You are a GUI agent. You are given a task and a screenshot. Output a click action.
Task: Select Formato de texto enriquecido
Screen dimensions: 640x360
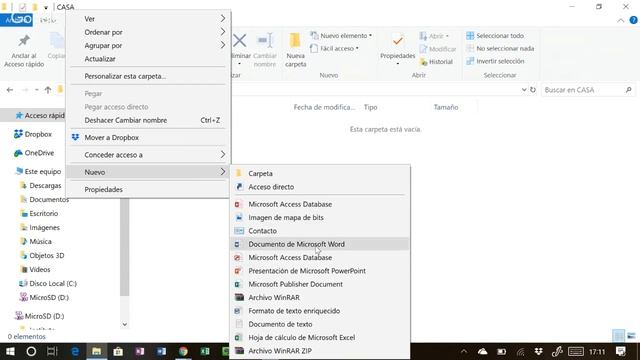[320, 311]
